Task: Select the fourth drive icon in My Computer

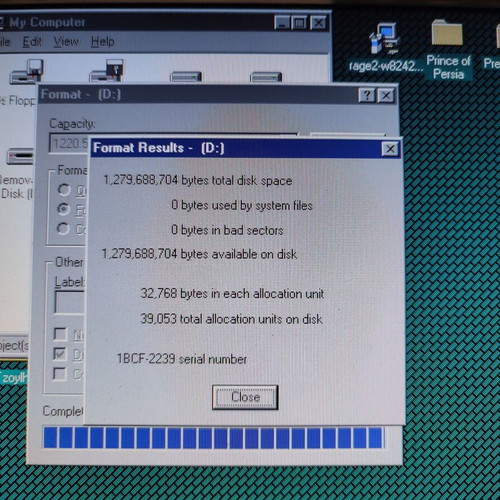Action: [x=266, y=77]
